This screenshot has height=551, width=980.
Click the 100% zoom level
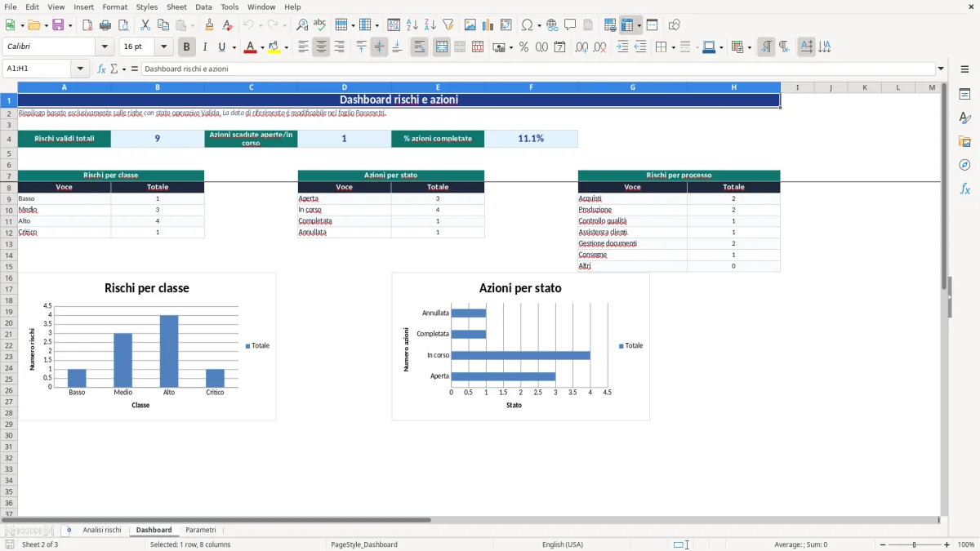coord(966,544)
